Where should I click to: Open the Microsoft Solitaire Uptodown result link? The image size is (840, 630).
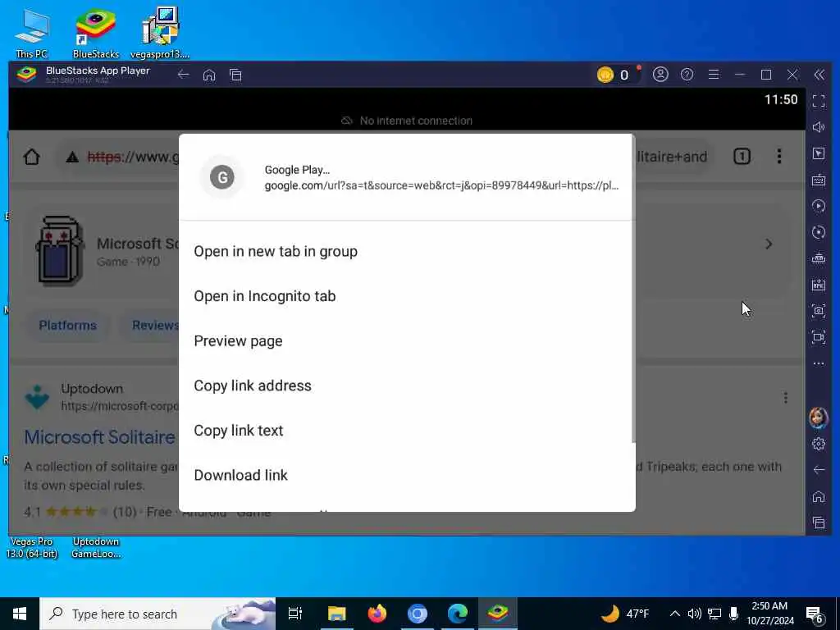pos(100,437)
